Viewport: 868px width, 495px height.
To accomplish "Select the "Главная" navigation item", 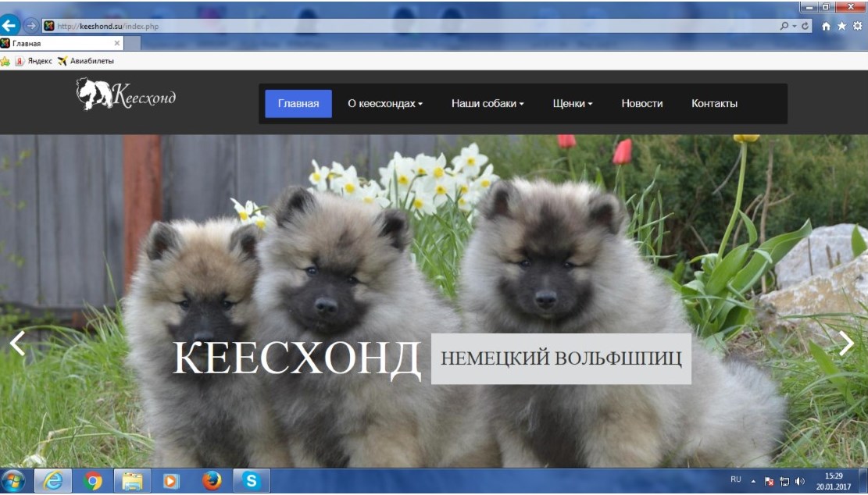I will coord(298,104).
